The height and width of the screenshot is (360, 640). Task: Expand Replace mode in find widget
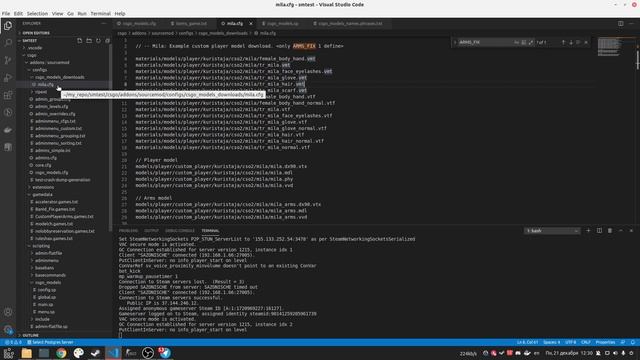coord(455,42)
